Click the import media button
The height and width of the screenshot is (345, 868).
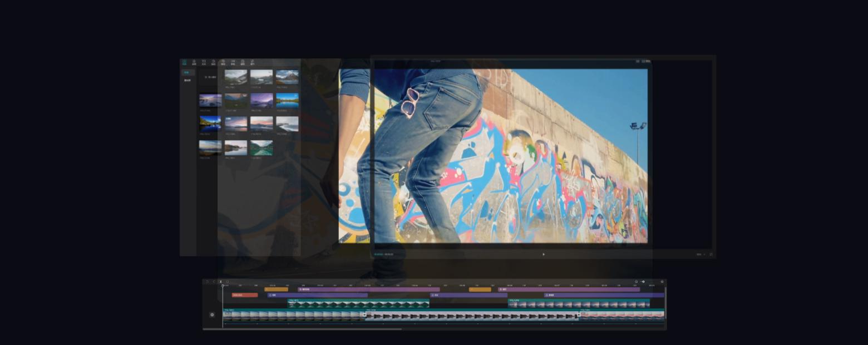(x=210, y=77)
